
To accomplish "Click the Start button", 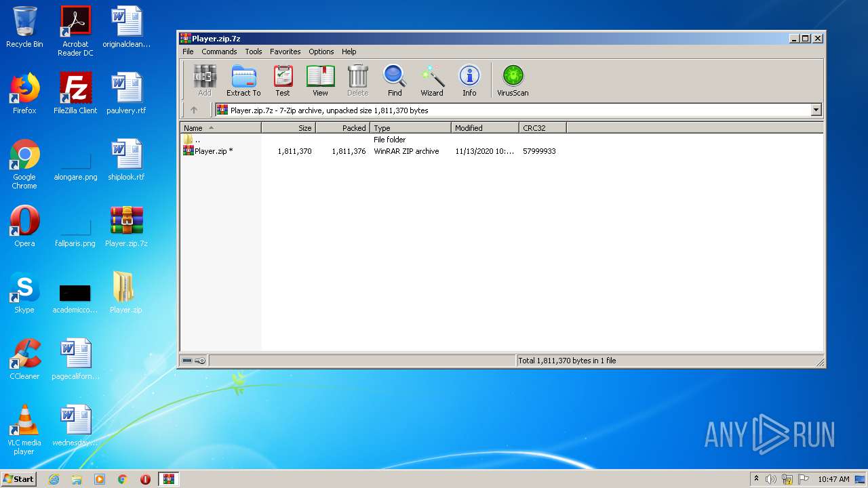I will pos(19,479).
